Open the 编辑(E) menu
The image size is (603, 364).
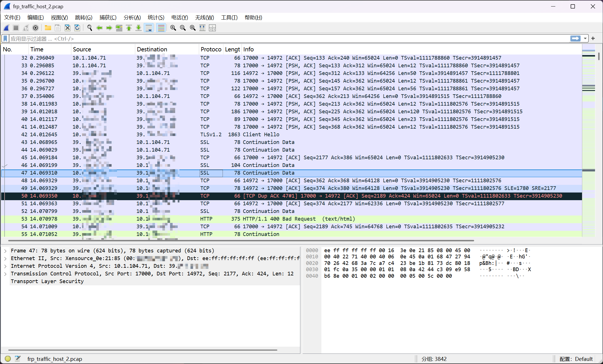click(35, 17)
